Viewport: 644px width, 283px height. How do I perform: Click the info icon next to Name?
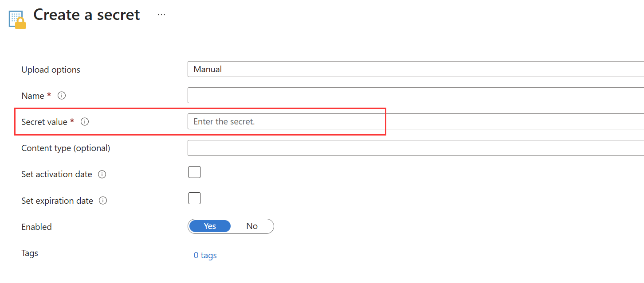(x=62, y=96)
